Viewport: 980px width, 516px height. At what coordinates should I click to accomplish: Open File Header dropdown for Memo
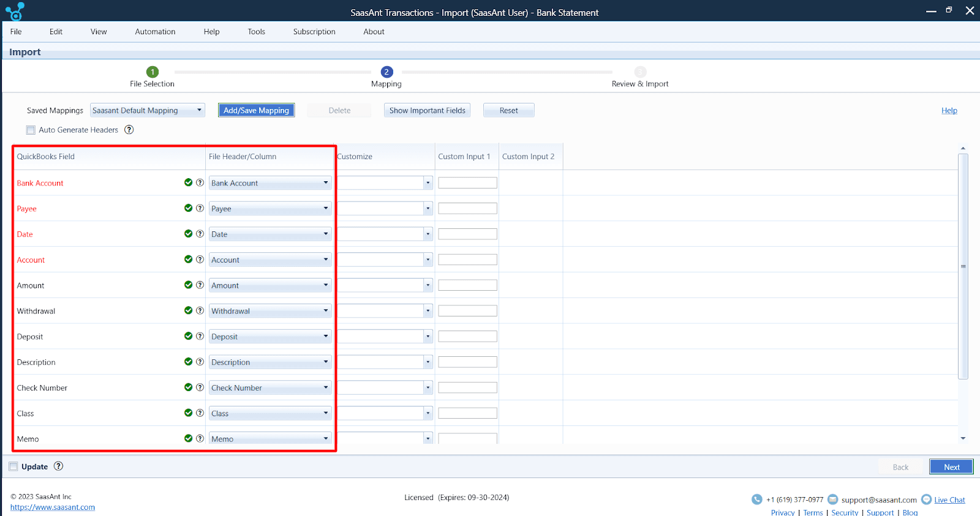270,439
